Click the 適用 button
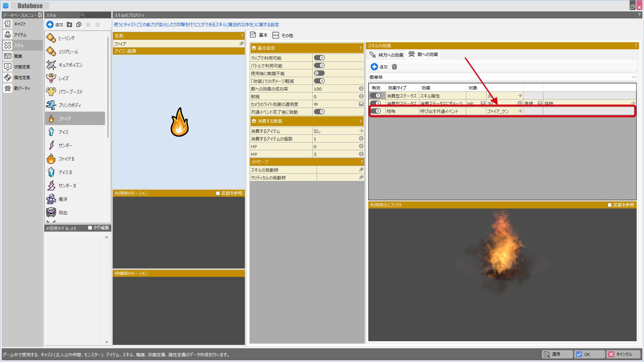The image size is (644, 362). [x=557, y=354]
